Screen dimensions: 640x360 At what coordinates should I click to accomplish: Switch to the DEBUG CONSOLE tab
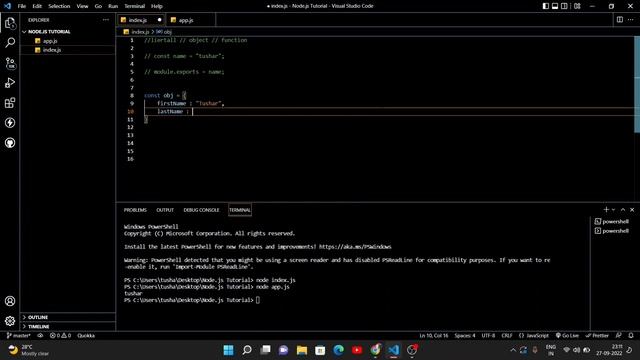[x=201, y=210]
